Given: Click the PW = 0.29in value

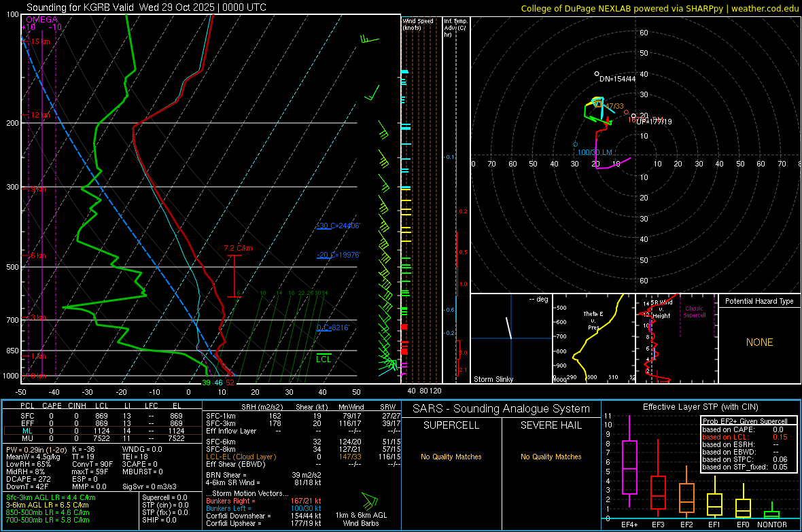Looking at the screenshot, I should coord(36,449).
